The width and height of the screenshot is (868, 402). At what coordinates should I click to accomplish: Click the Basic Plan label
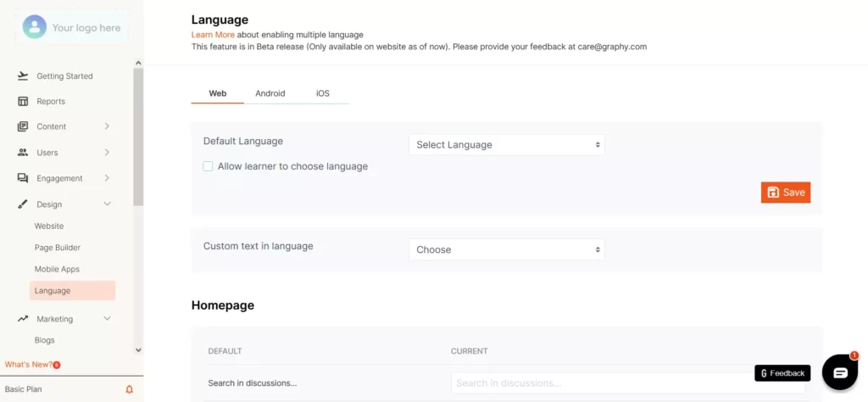[x=23, y=389]
